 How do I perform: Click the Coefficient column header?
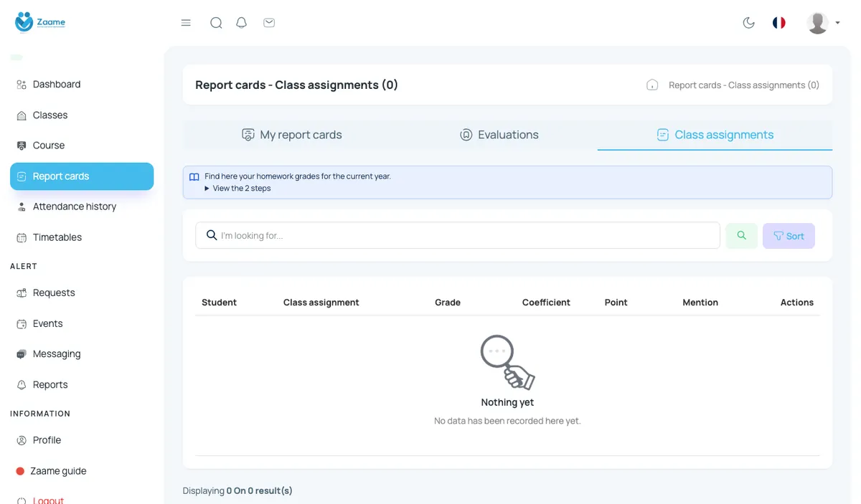(546, 303)
